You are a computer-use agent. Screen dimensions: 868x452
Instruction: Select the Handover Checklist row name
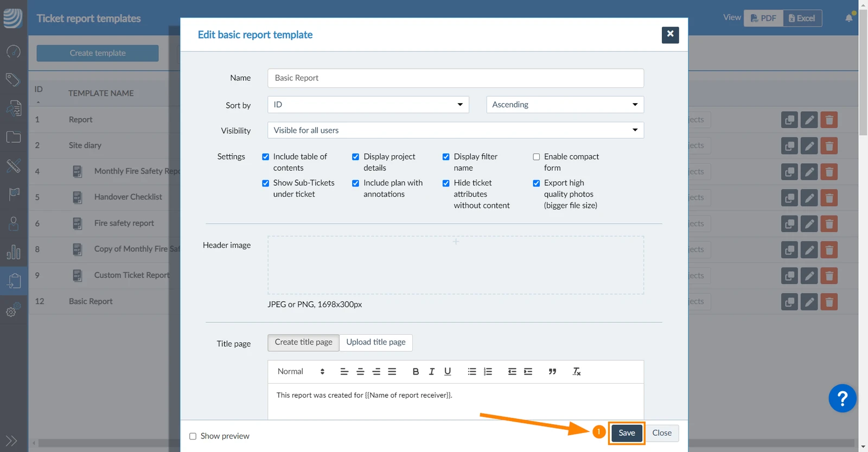click(128, 197)
